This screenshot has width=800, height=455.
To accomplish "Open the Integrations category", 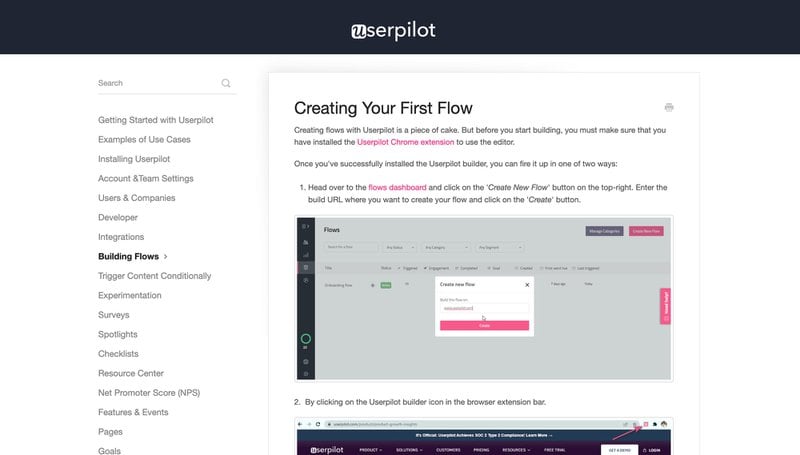I will [121, 237].
